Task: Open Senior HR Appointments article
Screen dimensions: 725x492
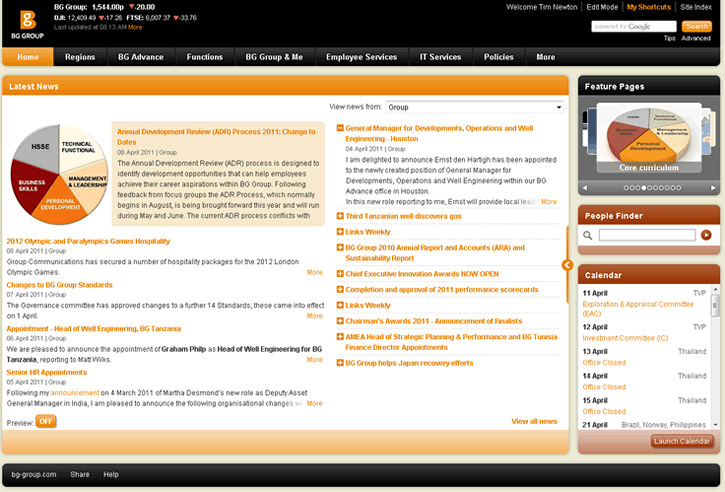Action: pos(47,372)
